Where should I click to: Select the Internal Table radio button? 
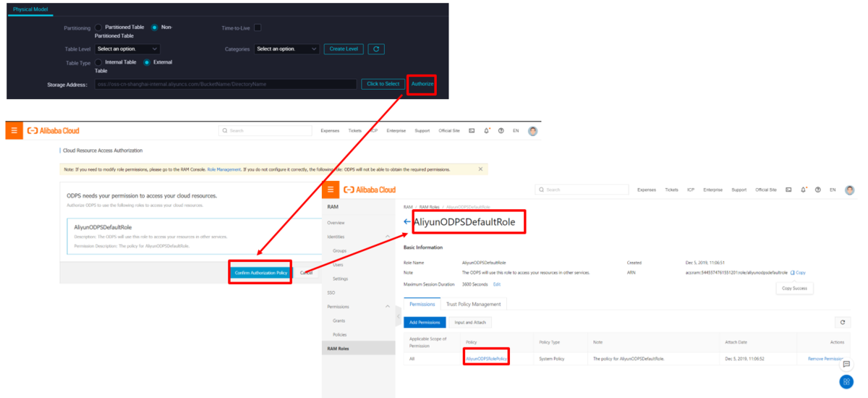click(x=98, y=62)
